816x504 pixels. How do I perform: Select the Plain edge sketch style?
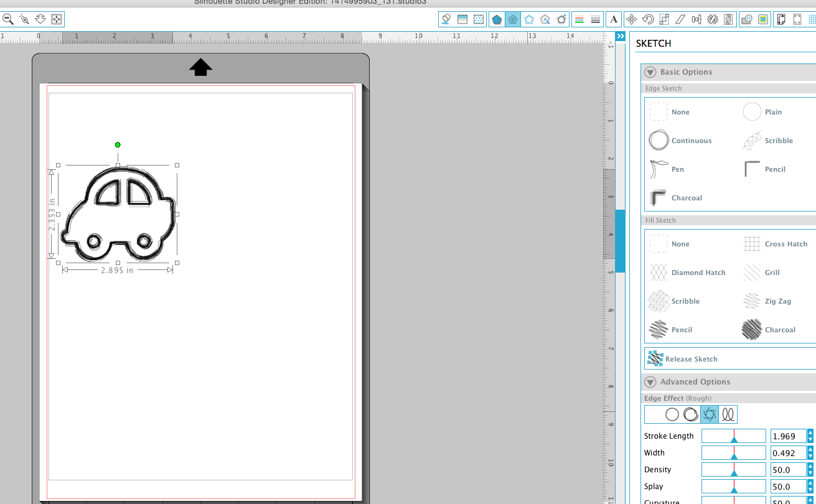[753, 112]
